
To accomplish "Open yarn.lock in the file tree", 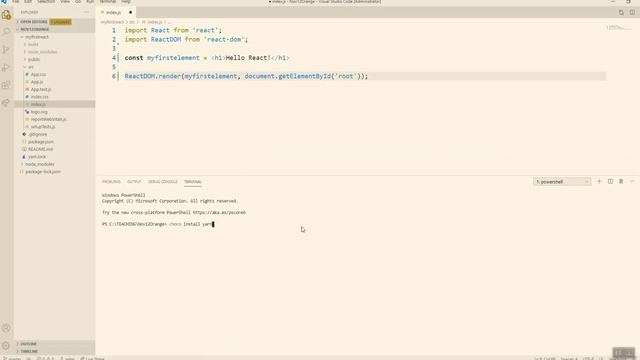I will point(37,156).
